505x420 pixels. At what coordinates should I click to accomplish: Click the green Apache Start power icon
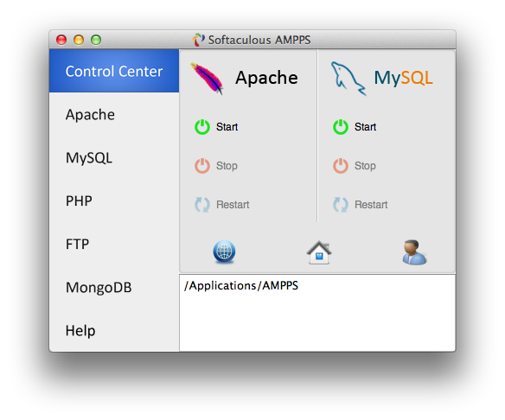coord(202,126)
